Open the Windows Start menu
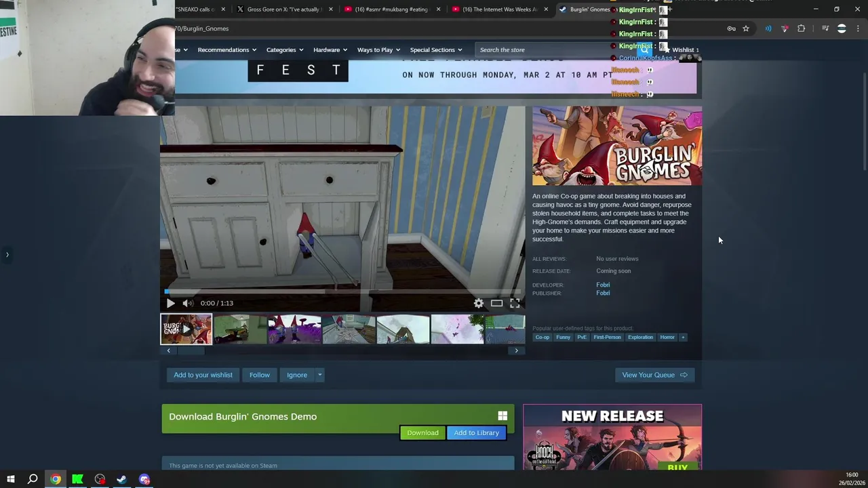Viewport: 868px width, 488px height. (10, 479)
